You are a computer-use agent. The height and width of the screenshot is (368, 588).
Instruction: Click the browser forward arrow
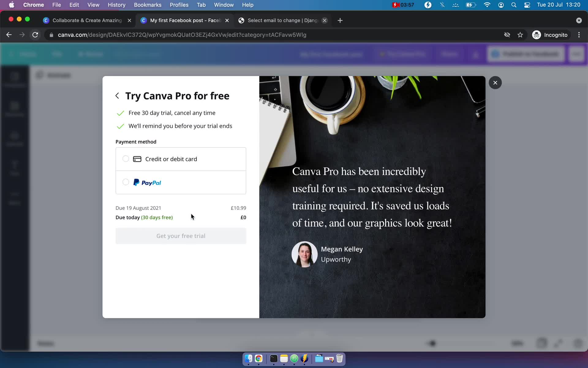22,35
